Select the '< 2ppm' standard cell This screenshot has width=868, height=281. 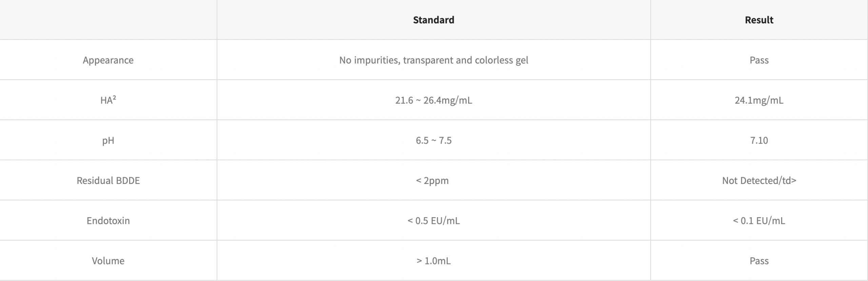click(432, 180)
